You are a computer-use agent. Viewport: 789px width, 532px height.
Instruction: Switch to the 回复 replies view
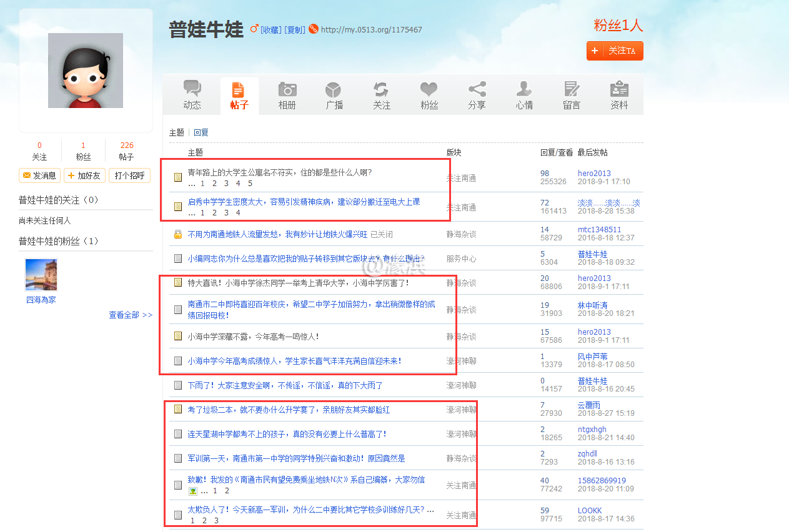point(201,132)
